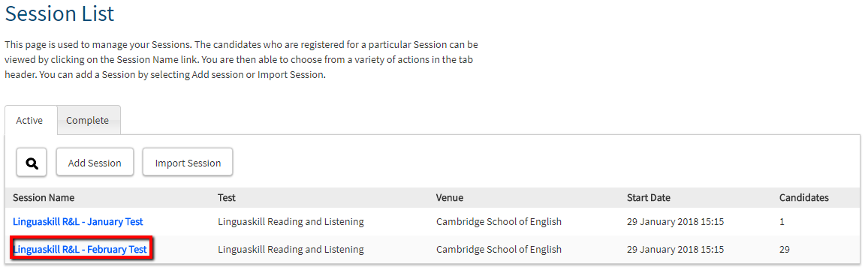Open Linguaskill R&L - January Test session
The image size is (868, 273).
point(78,221)
